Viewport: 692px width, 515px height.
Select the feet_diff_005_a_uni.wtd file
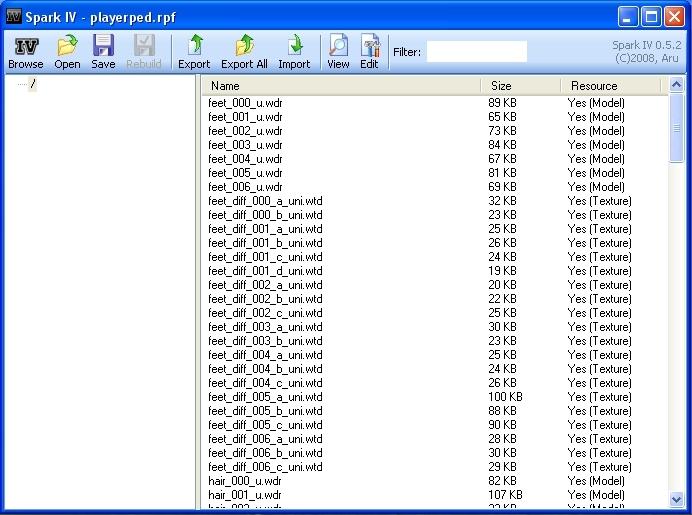click(x=265, y=397)
